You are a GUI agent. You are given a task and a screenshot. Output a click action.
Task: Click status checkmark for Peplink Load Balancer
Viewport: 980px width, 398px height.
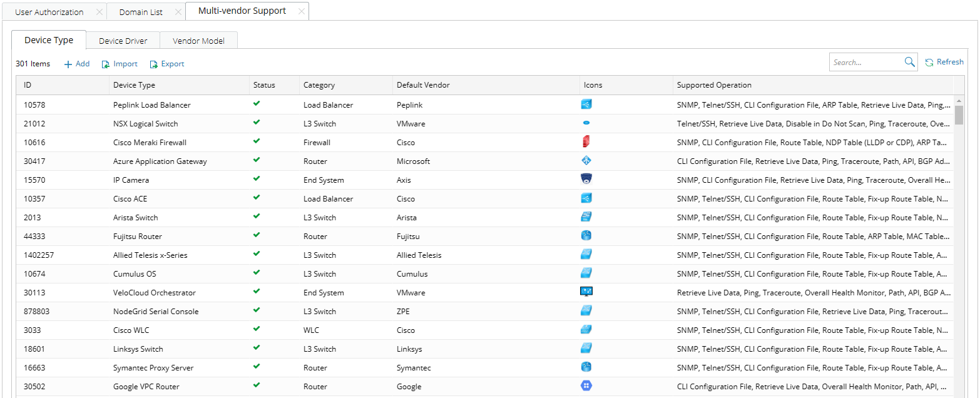tap(257, 104)
